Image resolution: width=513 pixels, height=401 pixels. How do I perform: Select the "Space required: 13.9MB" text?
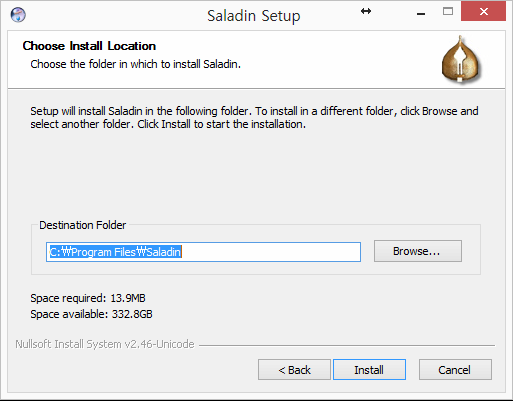point(88,298)
